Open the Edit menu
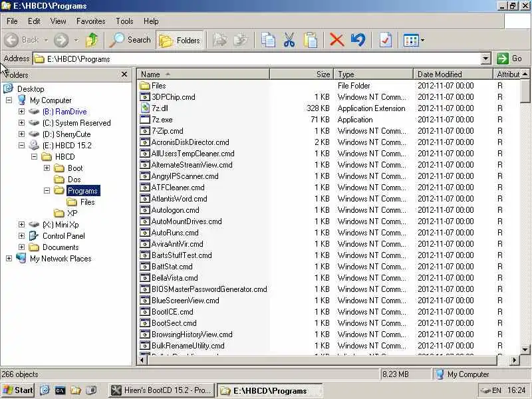Screen dimensions: 532x399 coord(34,21)
